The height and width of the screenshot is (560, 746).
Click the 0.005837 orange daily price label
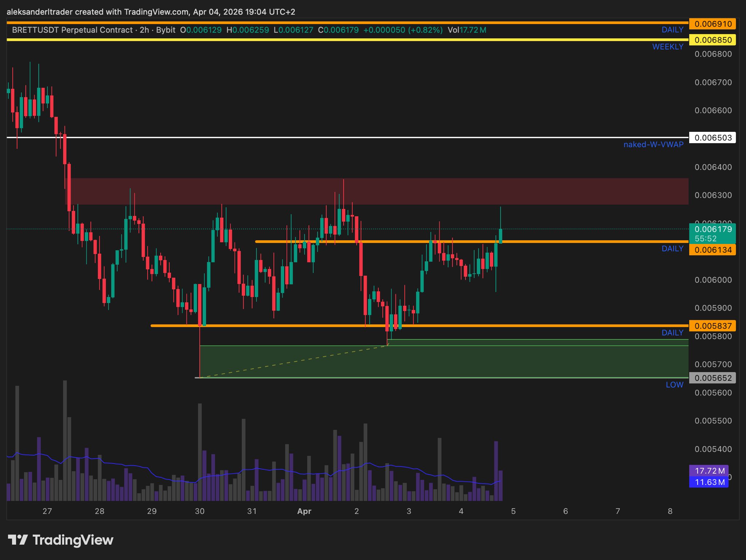point(712,326)
